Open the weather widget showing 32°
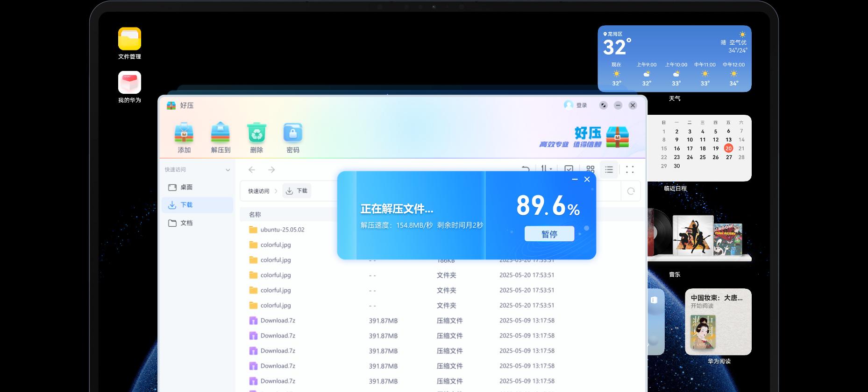This screenshot has height=392, width=868. (675, 59)
